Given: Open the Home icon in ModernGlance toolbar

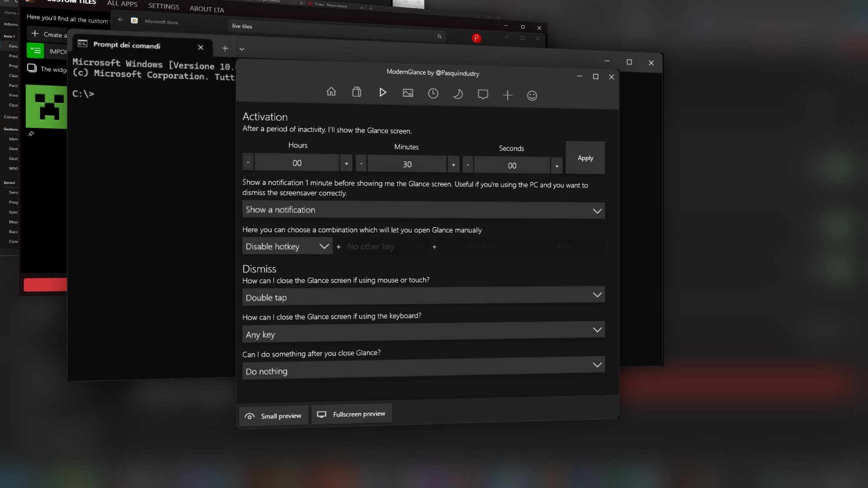Looking at the screenshot, I should [331, 92].
